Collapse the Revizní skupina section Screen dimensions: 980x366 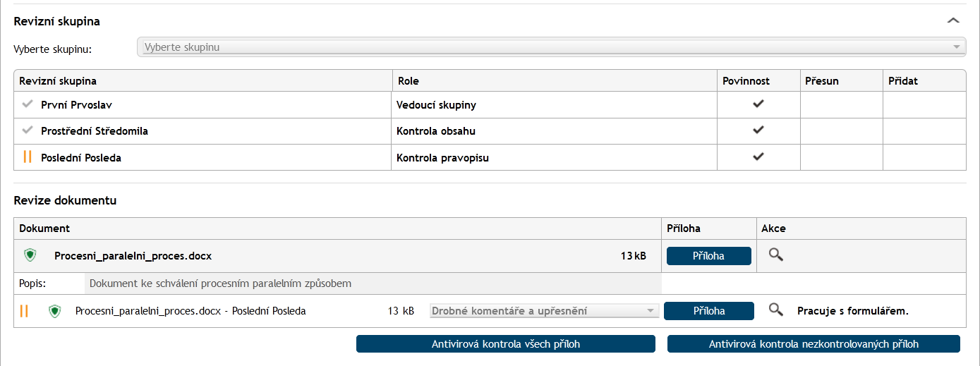coord(954,20)
